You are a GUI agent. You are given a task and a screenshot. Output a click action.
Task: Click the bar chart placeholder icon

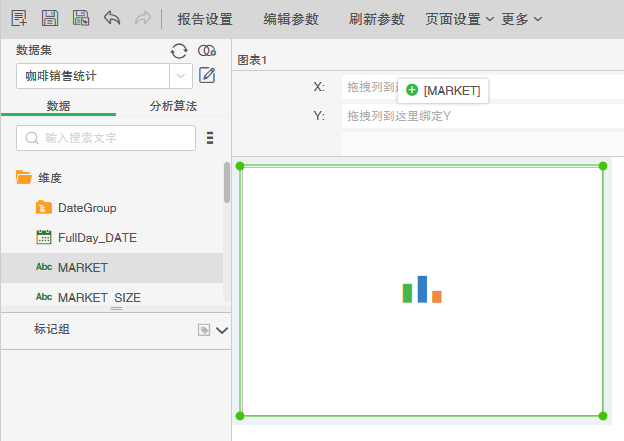click(x=422, y=290)
